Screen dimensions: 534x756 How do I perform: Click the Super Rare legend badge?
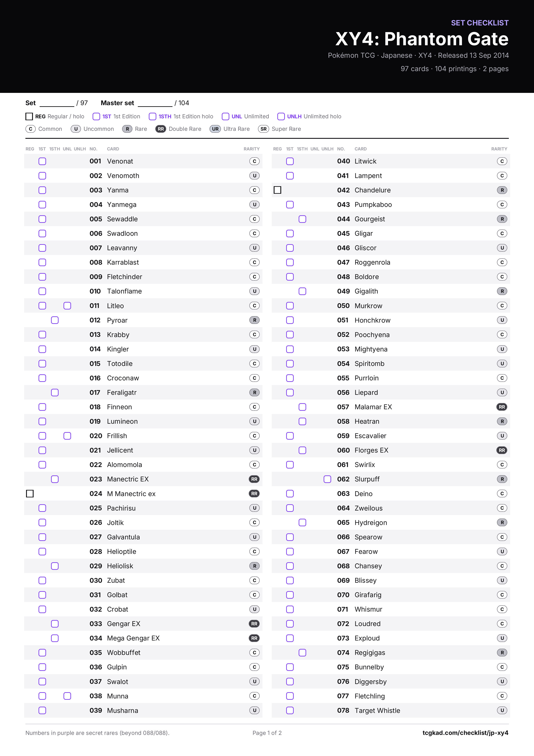[x=264, y=129]
